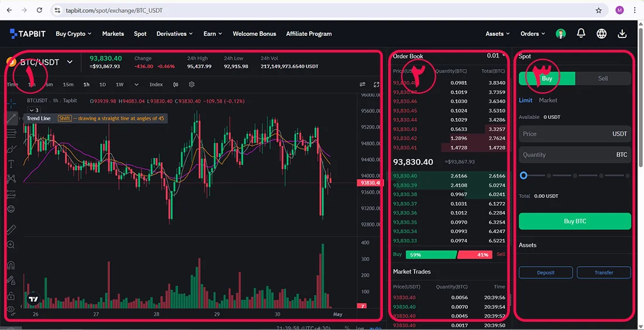
Task: Select the 1D timeframe
Action: [102, 84]
